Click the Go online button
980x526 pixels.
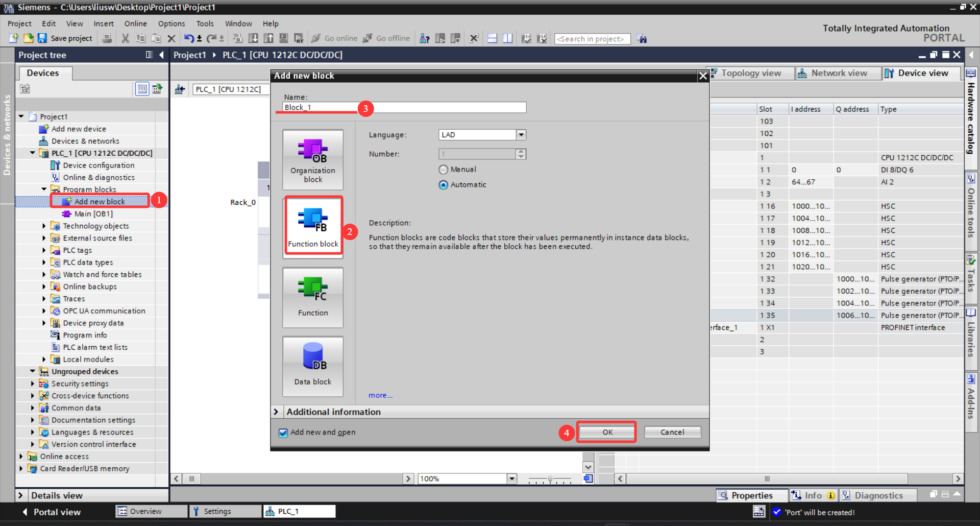335,38
